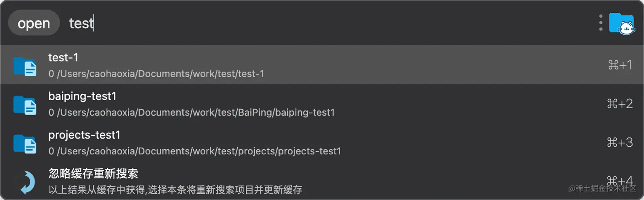Click the vertical three-dot handle icon
The width and height of the screenshot is (644, 200).
601,23
